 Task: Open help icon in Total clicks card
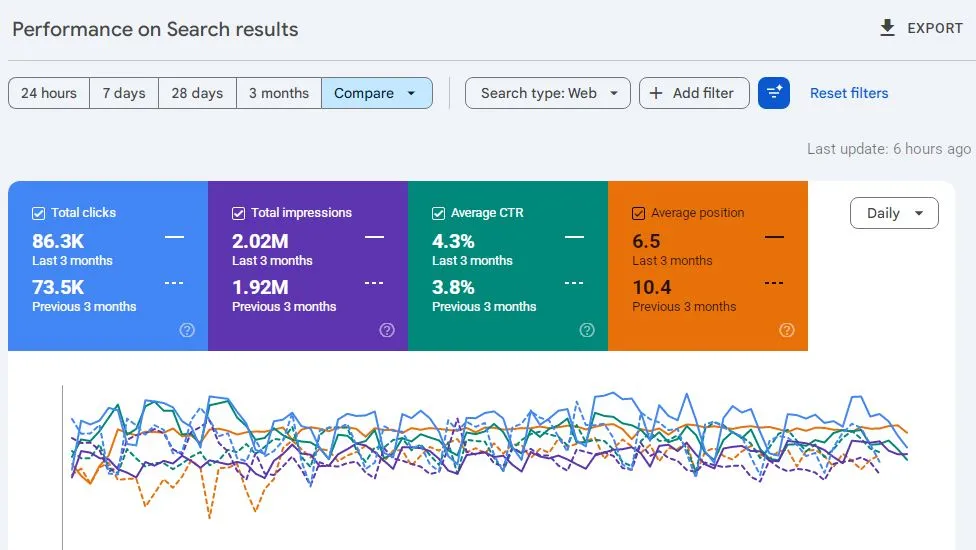tap(187, 330)
